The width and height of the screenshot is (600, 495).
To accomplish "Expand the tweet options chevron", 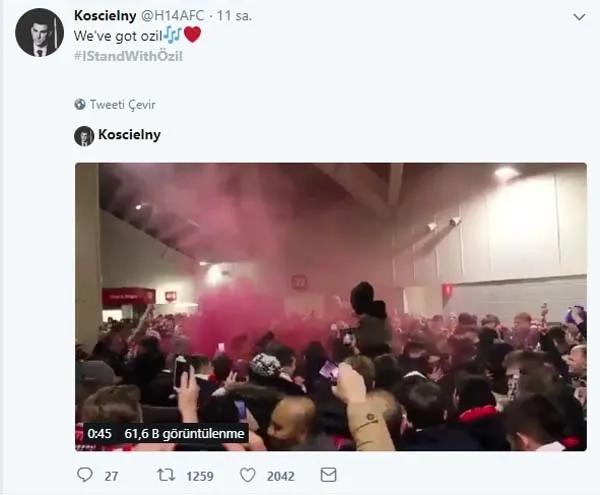I will pyautogui.click(x=579, y=17).
